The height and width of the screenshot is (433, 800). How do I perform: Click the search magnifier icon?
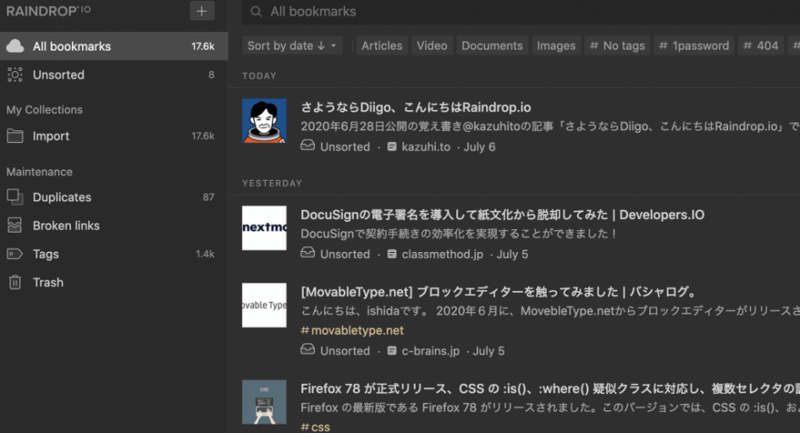[x=257, y=12]
